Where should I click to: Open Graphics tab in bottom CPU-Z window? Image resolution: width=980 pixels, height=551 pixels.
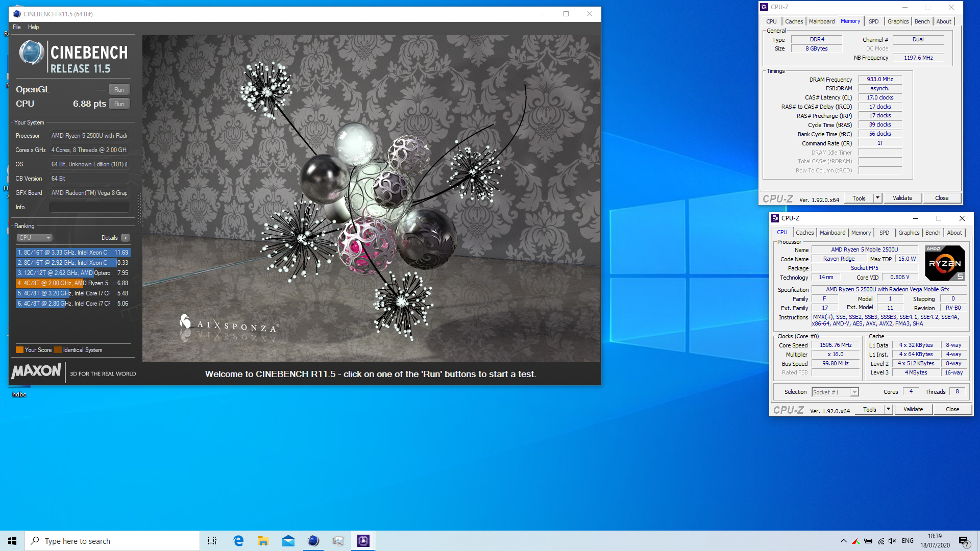pos(909,233)
